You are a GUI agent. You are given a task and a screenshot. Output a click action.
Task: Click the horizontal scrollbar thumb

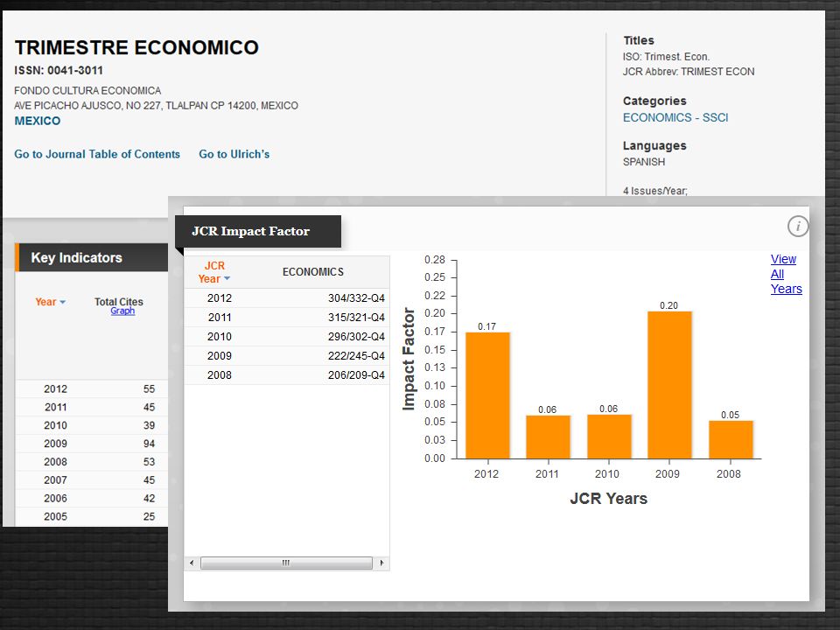coord(286,563)
